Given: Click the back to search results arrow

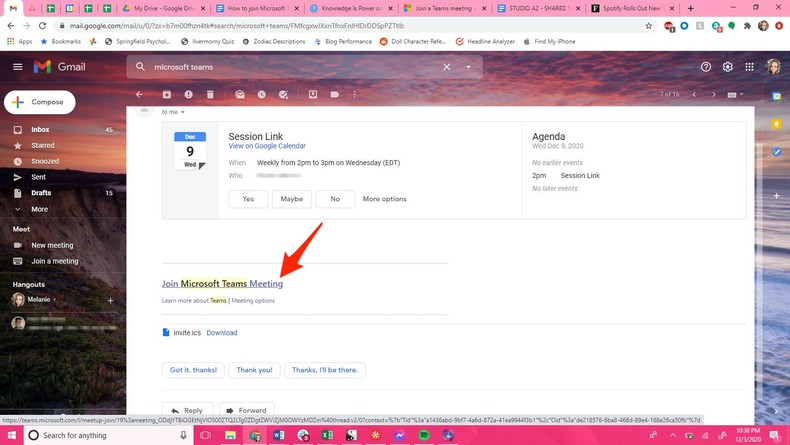Looking at the screenshot, I should point(140,95).
